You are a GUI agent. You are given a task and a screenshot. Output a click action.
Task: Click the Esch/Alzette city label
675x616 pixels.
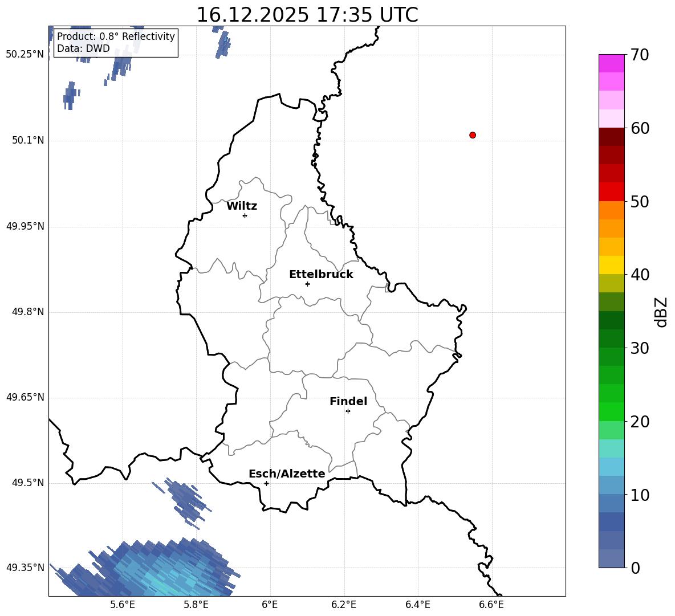click(287, 474)
